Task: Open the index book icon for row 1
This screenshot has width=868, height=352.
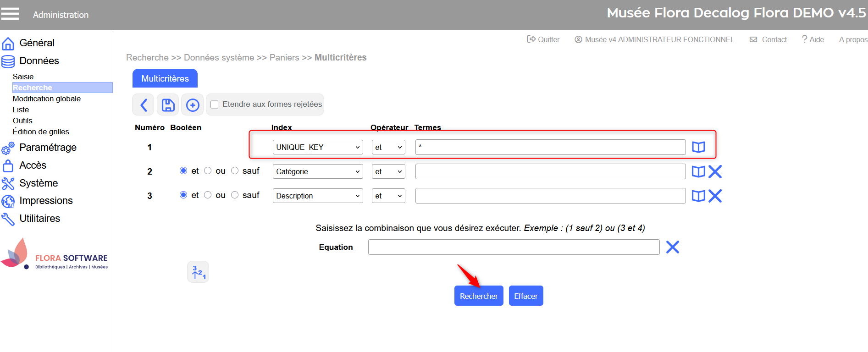Action: click(698, 147)
